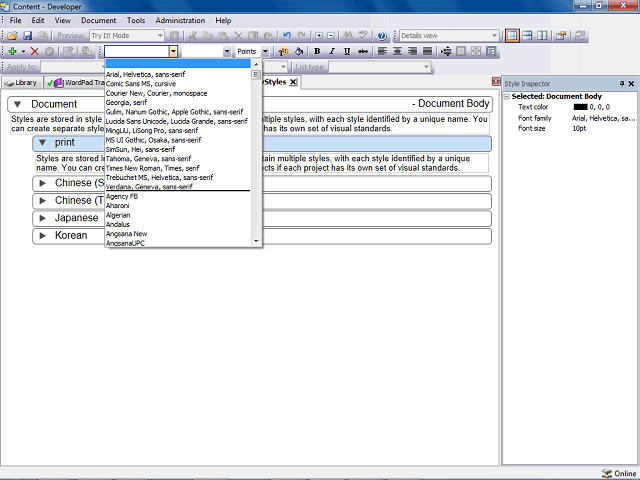Viewport: 640px width, 480px height.
Task: Click the black Text color swatch
Action: 580,107
